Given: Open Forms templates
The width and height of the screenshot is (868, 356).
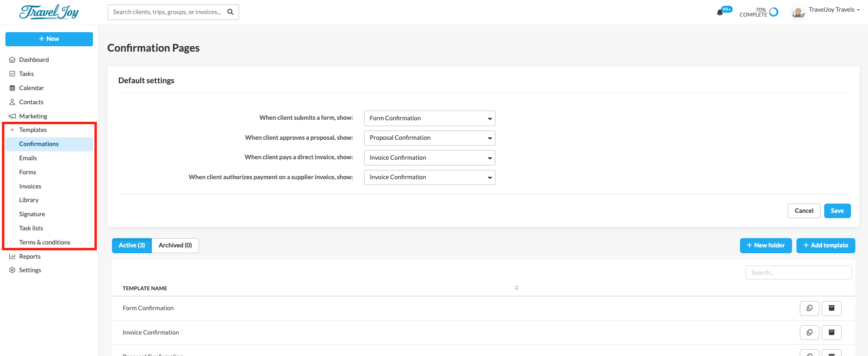Looking at the screenshot, I should [x=28, y=172].
